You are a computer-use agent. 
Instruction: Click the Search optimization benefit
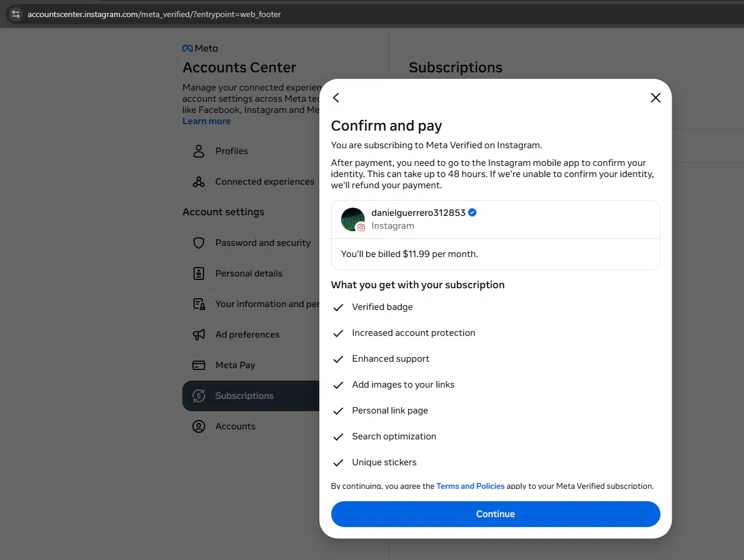[394, 436]
